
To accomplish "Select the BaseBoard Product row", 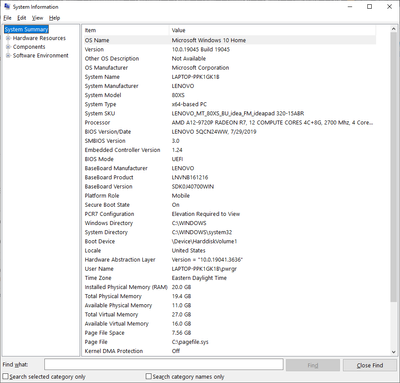I will [229, 177].
